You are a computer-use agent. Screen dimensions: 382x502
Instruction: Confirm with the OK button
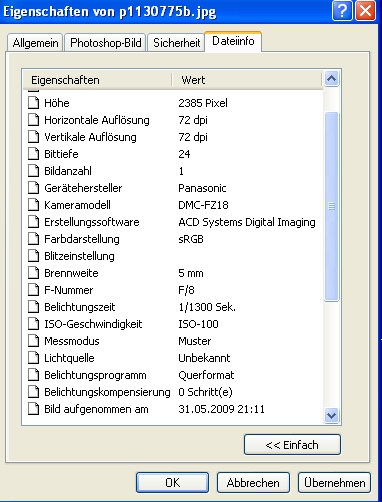(172, 482)
